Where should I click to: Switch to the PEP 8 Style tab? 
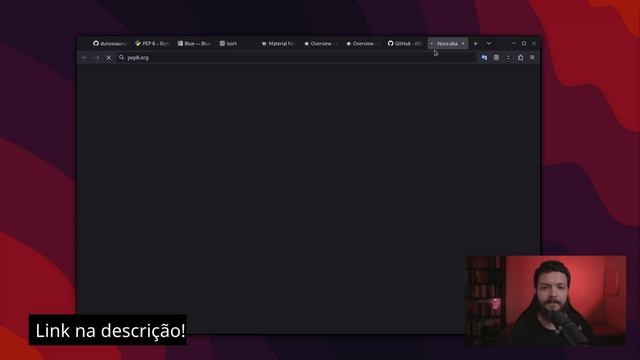click(152, 43)
